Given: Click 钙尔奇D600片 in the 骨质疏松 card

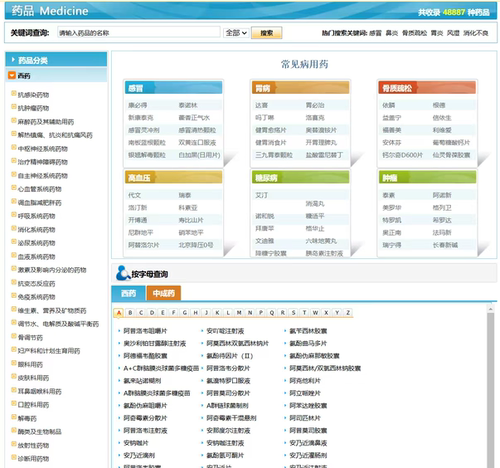Looking at the screenshot, I should [x=403, y=155].
